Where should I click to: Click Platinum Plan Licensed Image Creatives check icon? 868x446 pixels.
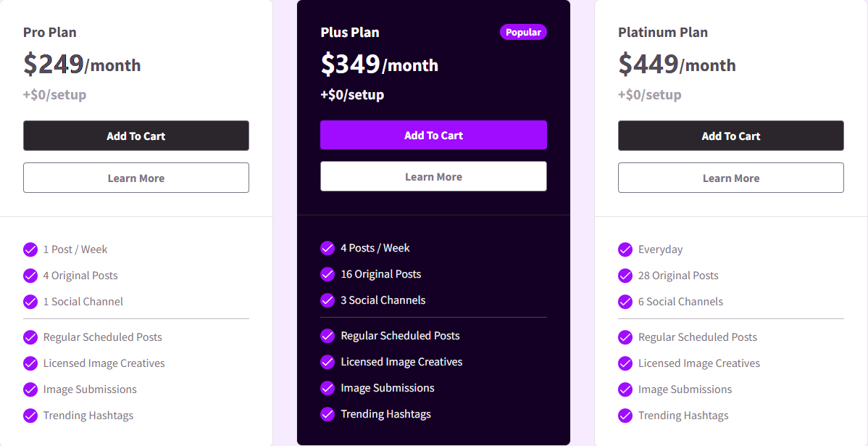625,363
